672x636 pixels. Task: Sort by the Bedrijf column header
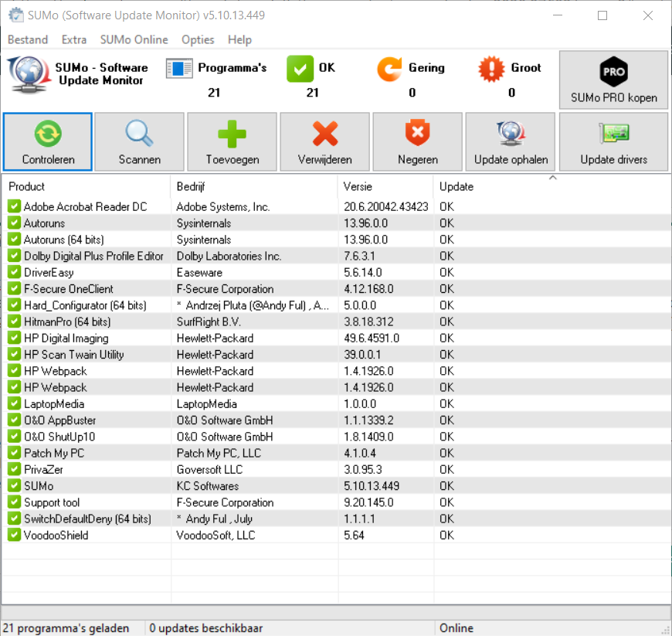(255, 186)
